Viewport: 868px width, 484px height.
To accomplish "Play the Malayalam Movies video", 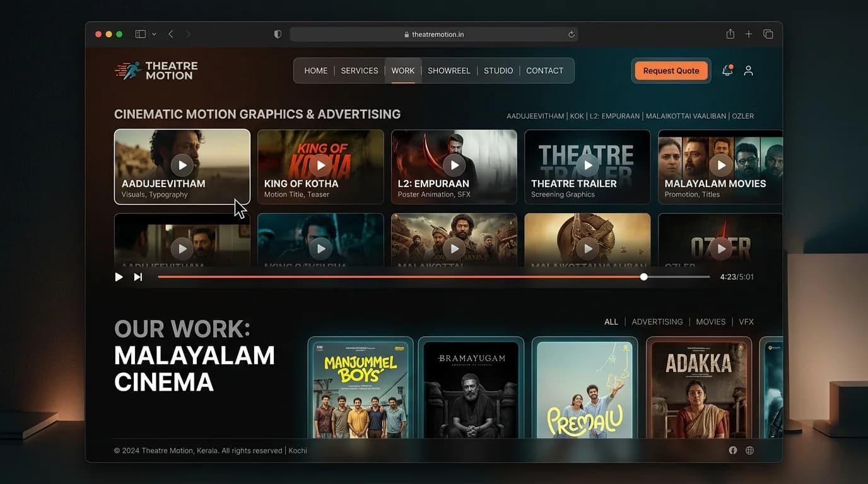I will click(x=721, y=165).
